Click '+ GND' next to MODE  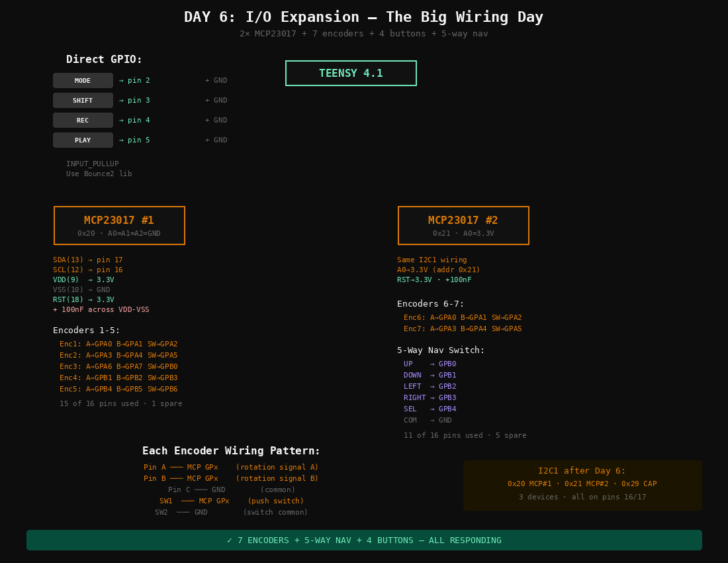[x=216, y=80]
